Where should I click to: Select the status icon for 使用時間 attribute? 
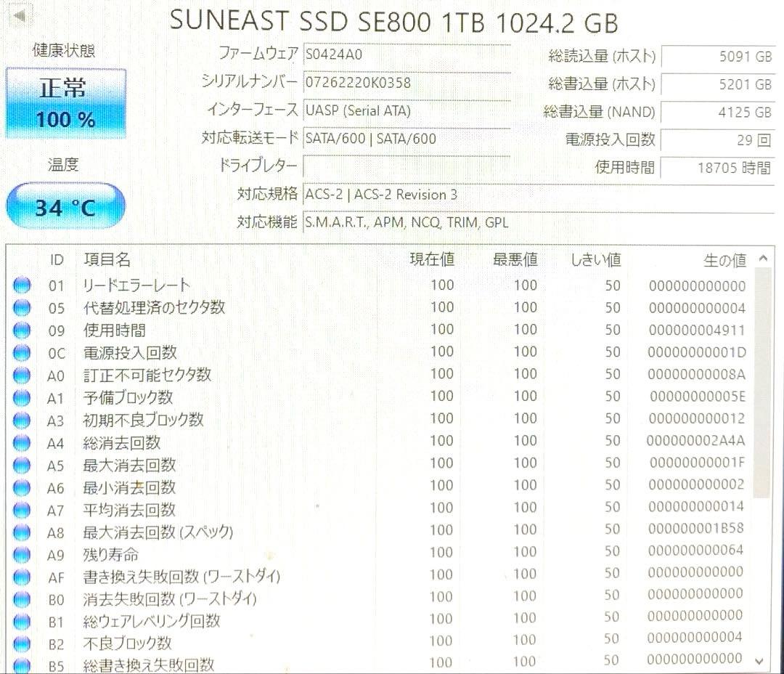pyautogui.click(x=20, y=330)
